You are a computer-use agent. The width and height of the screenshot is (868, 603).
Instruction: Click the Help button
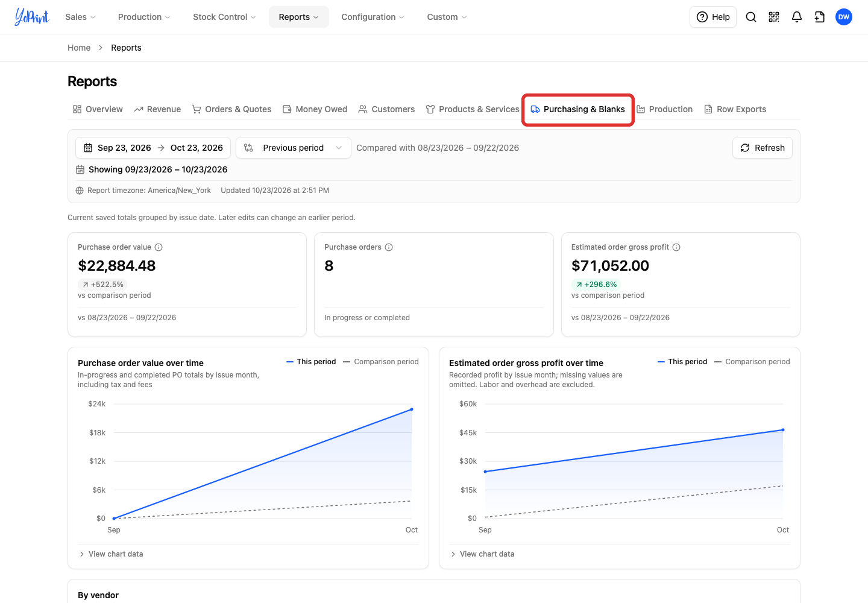point(713,17)
